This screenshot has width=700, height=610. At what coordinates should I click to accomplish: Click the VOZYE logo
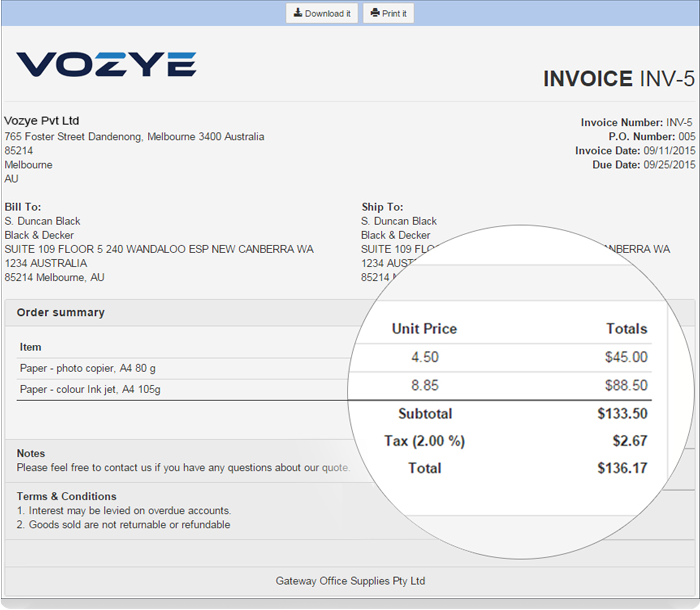[x=106, y=65]
